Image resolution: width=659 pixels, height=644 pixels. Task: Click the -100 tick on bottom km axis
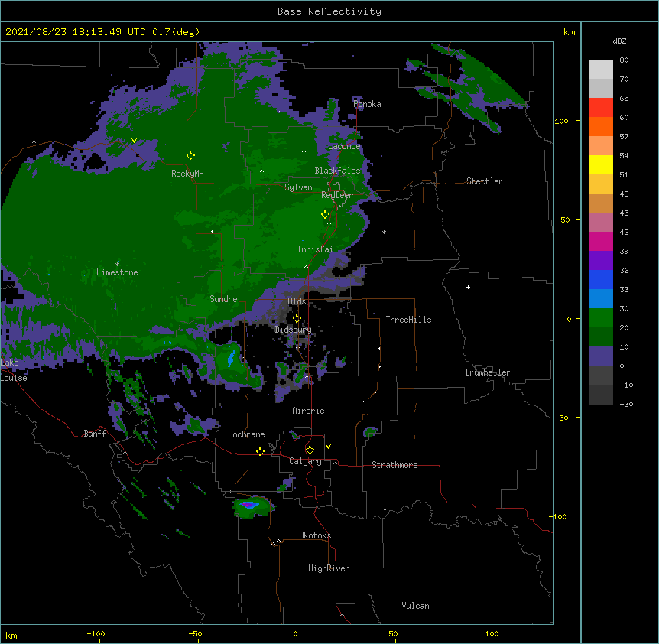96,633
